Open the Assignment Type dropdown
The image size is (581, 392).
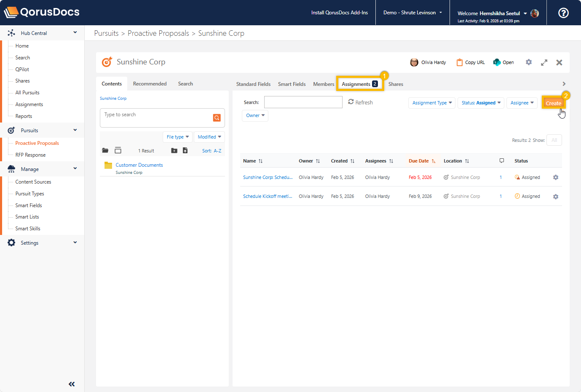(431, 103)
